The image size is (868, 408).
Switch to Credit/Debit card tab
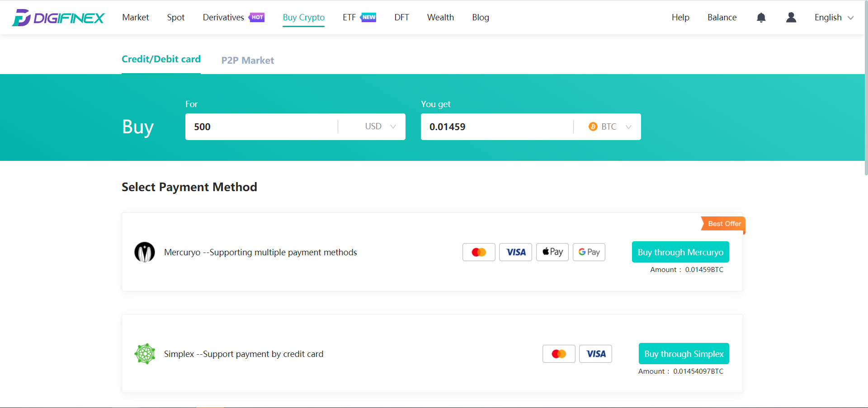tap(161, 59)
